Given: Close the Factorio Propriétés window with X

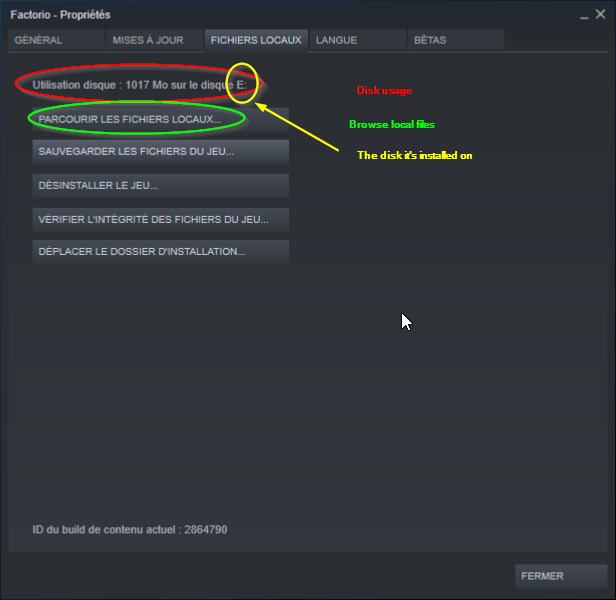Looking at the screenshot, I should coord(600,15).
